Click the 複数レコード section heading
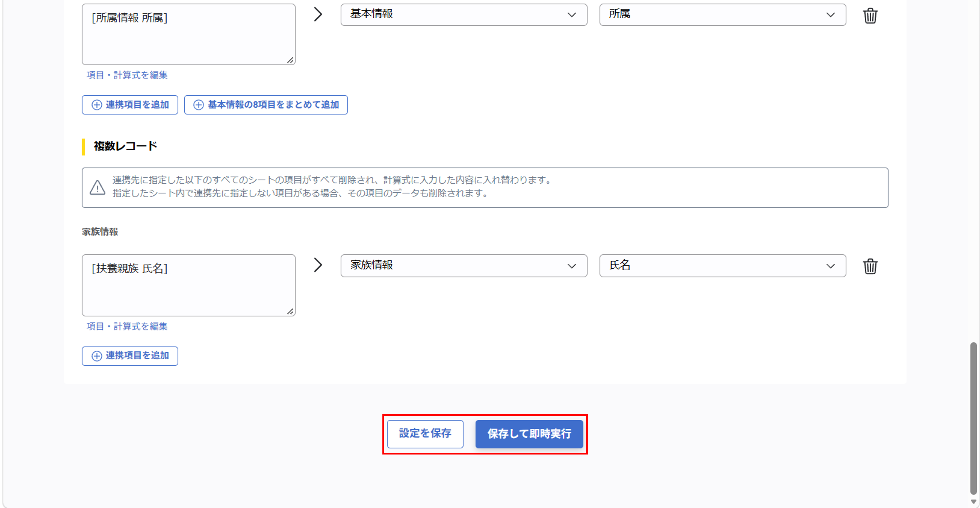The width and height of the screenshot is (980, 508). (125, 146)
